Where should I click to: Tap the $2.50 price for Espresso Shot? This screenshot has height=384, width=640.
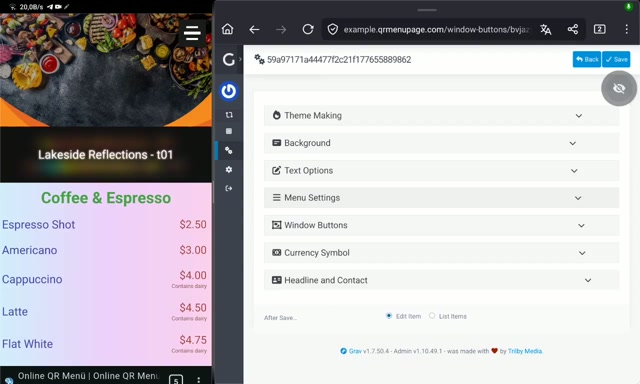193,224
